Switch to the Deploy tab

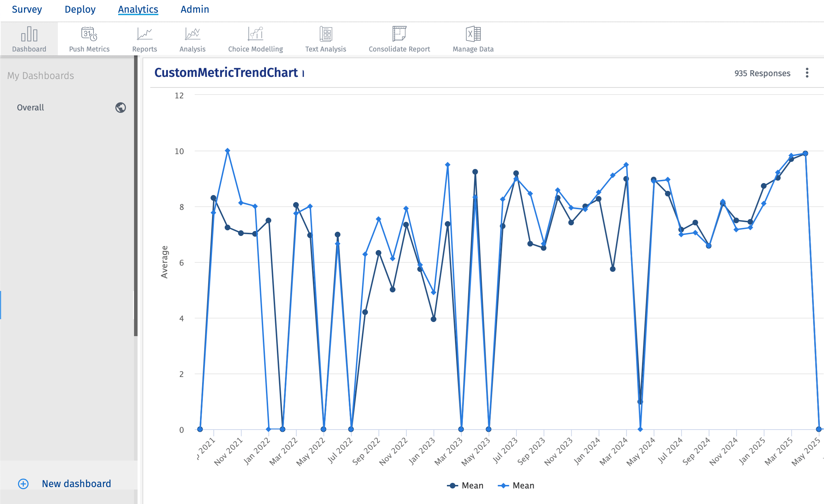tap(80, 10)
